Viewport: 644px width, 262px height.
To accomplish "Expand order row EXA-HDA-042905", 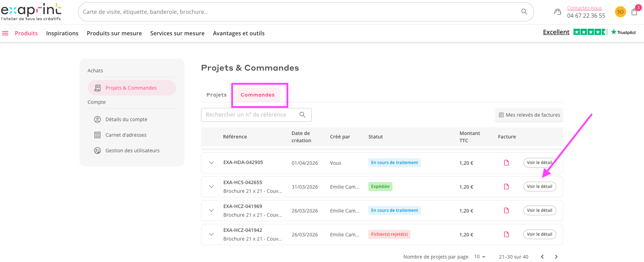I will pyautogui.click(x=211, y=163).
